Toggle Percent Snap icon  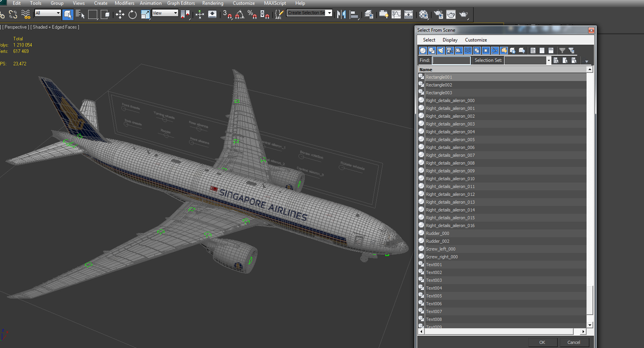(252, 14)
